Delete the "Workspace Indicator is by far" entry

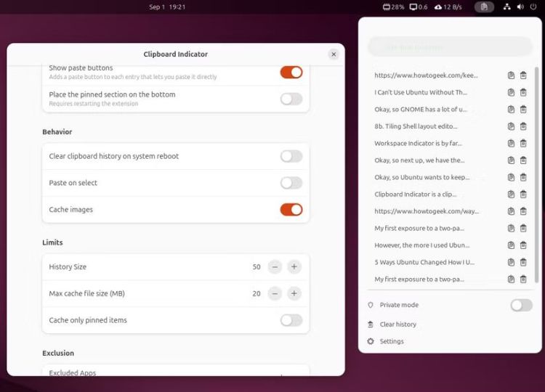(523, 143)
